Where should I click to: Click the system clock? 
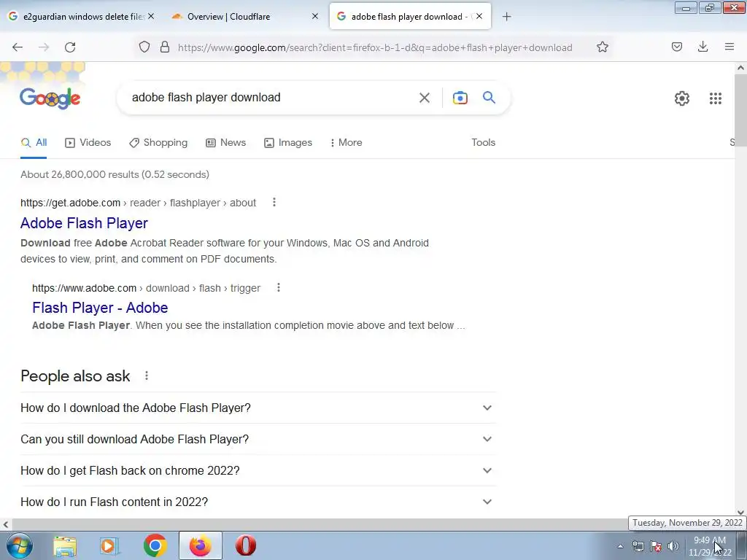709,546
